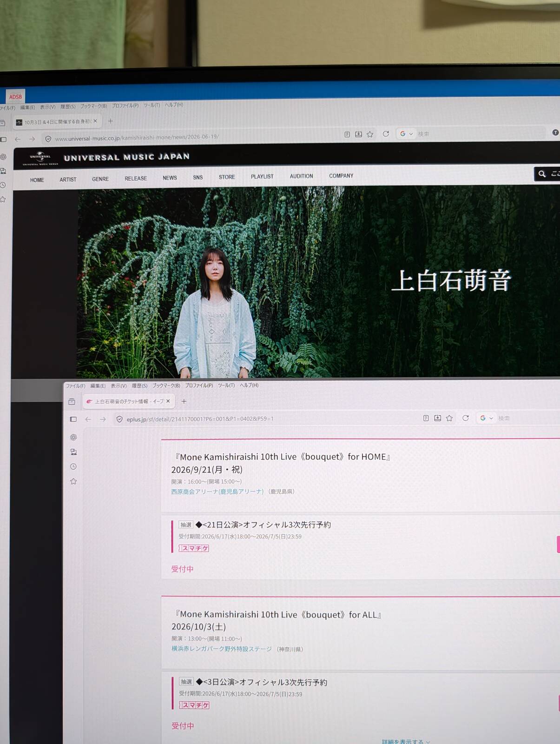Open AUDITION nav link
The width and height of the screenshot is (560, 744).
point(301,176)
